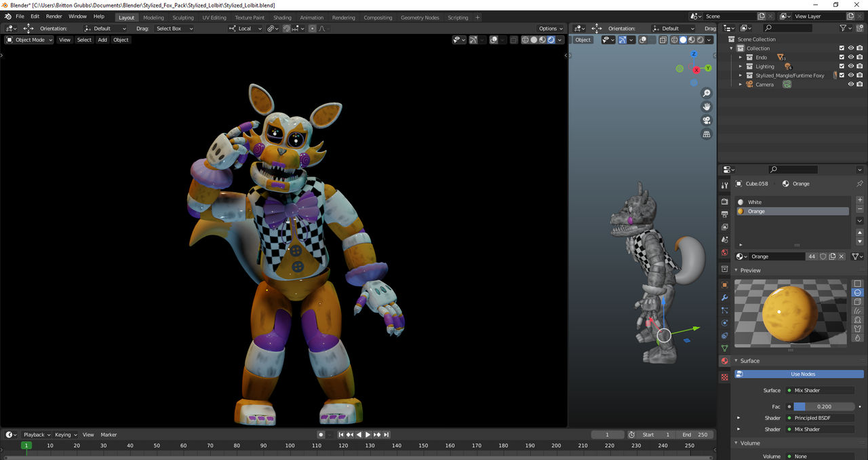The height and width of the screenshot is (460, 868).
Task: Open the View Layer properties tab
Action: pyautogui.click(x=724, y=227)
